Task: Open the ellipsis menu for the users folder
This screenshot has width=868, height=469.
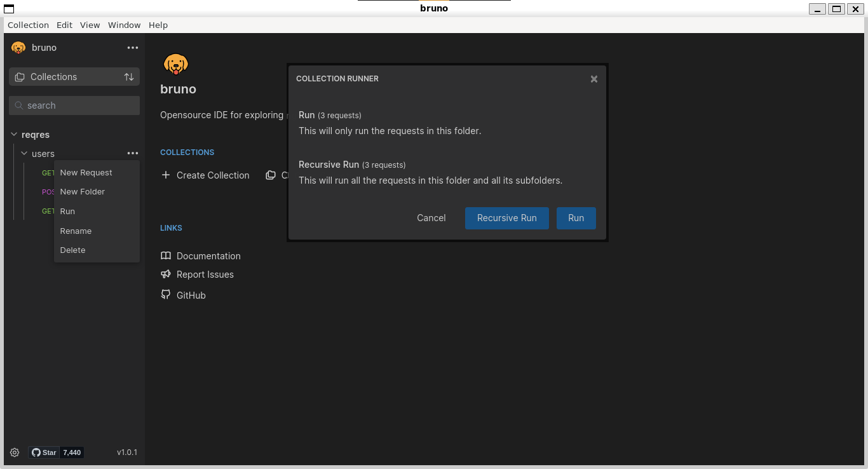Action: (133, 153)
